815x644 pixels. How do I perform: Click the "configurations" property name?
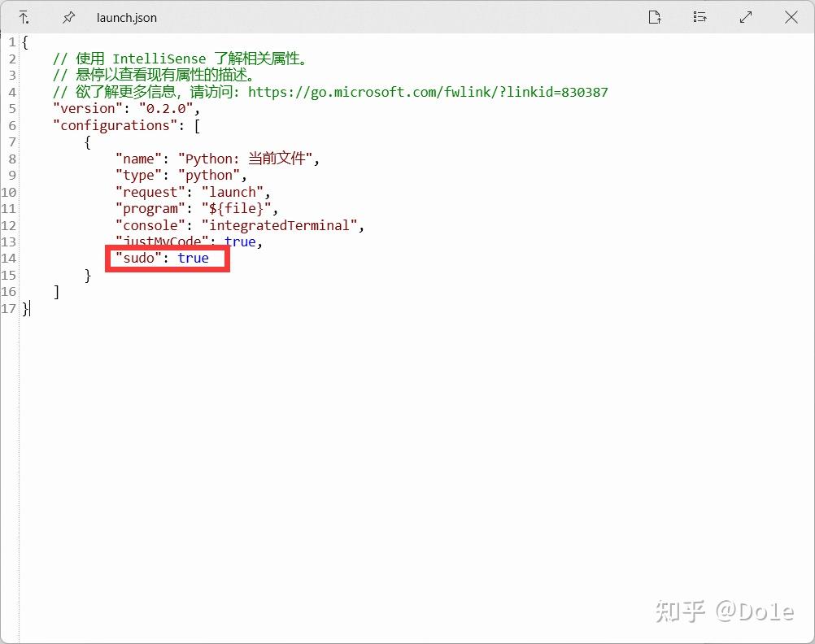click(116, 125)
